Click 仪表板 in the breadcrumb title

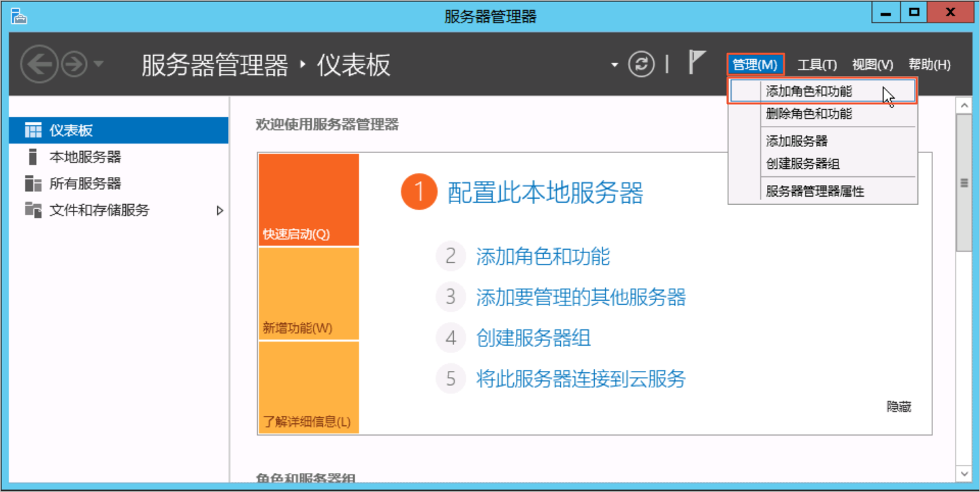coord(354,65)
